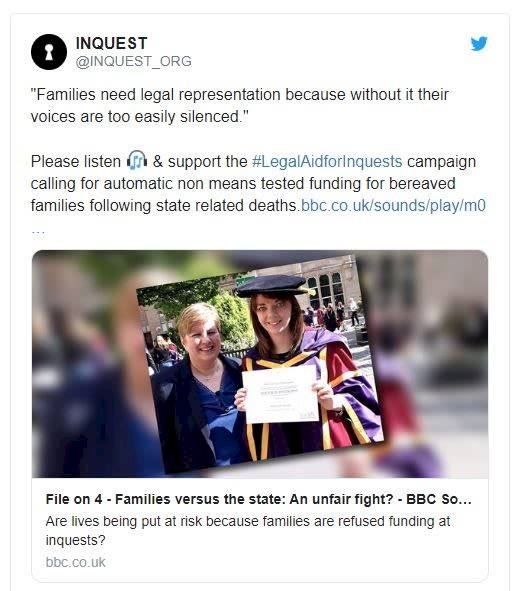The image size is (521, 591).
Task: Visit the @INQUEST_ORG handle
Action: (133, 61)
